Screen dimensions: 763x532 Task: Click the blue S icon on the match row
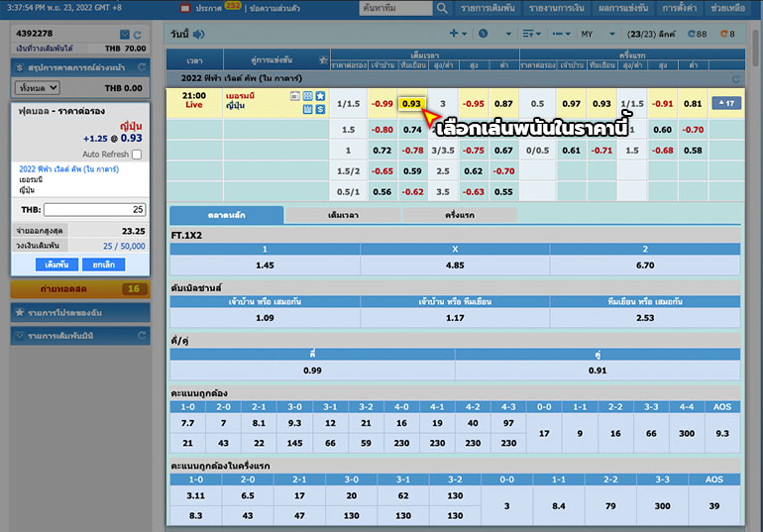coord(320,108)
